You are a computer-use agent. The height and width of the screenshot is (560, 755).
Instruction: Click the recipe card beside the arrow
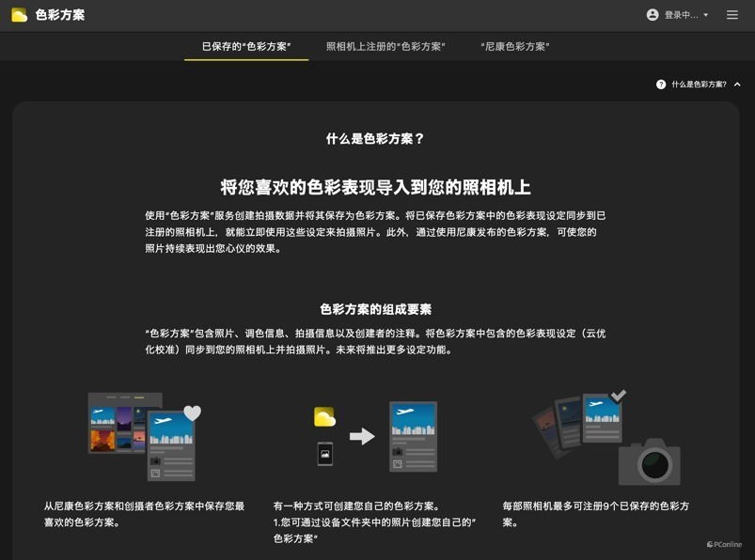coord(413,436)
